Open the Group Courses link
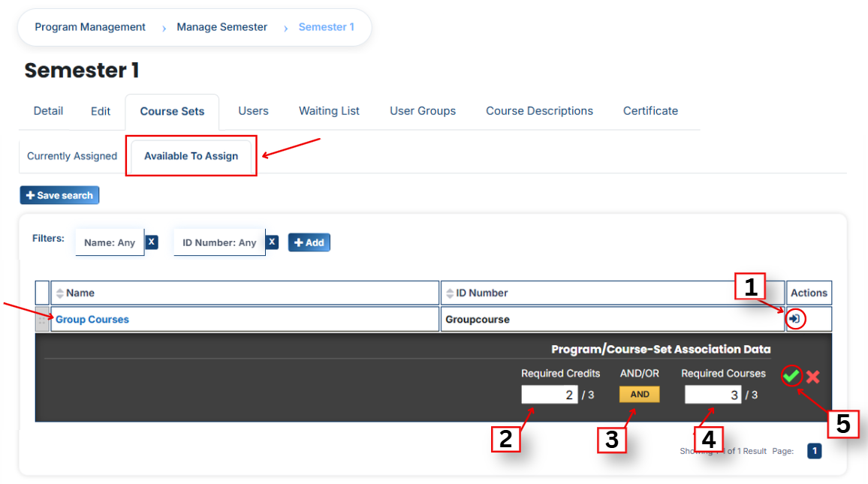 [x=92, y=320]
